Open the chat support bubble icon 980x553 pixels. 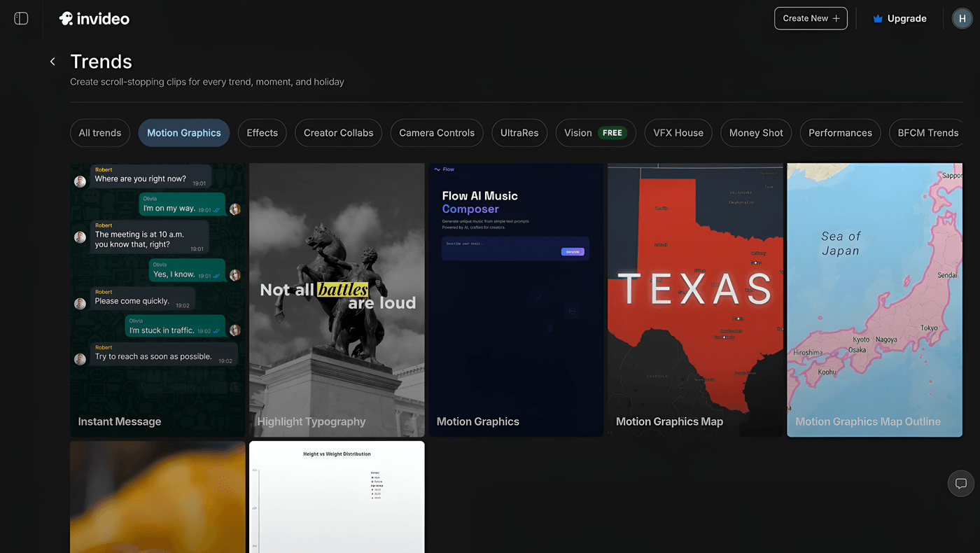coord(960,484)
